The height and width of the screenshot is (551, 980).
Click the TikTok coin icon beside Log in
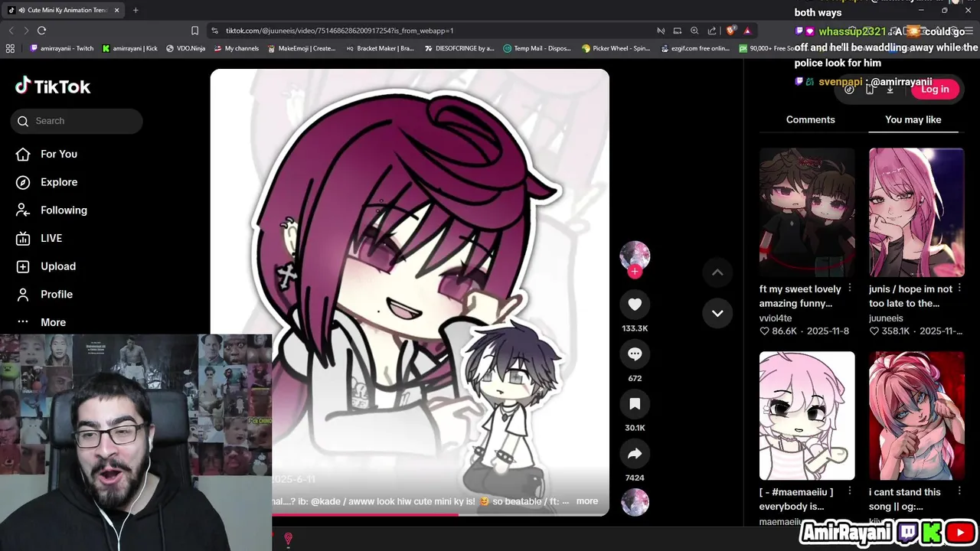(x=849, y=89)
